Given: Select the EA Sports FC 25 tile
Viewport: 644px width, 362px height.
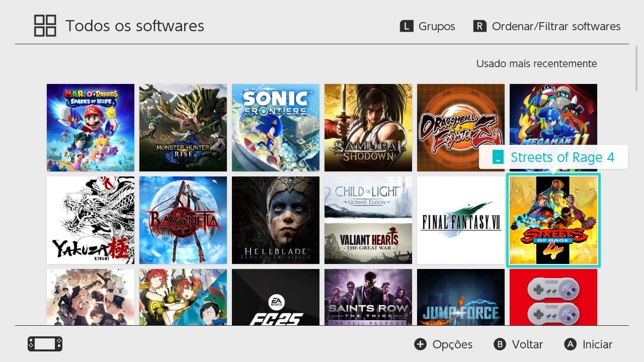Looking at the screenshot, I should (x=276, y=297).
